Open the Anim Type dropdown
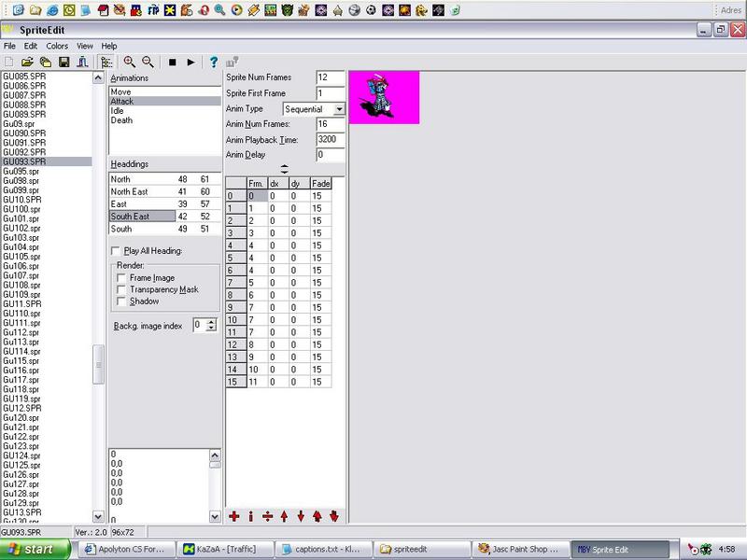Image resolution: width=747 pixels, height=560 pixels. coord(339,109)
